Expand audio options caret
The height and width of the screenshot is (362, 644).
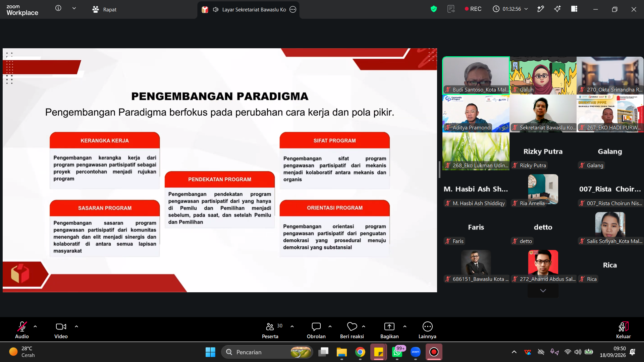(35, 326)
